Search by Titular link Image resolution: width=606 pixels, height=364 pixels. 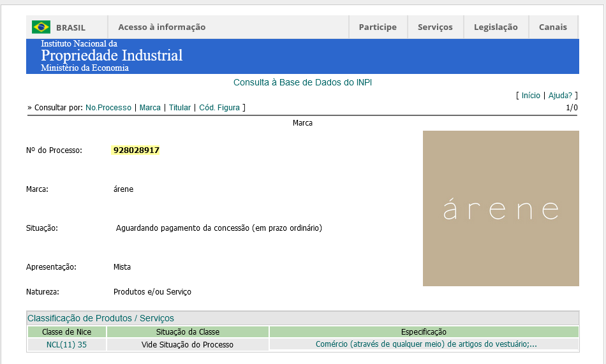180,108
